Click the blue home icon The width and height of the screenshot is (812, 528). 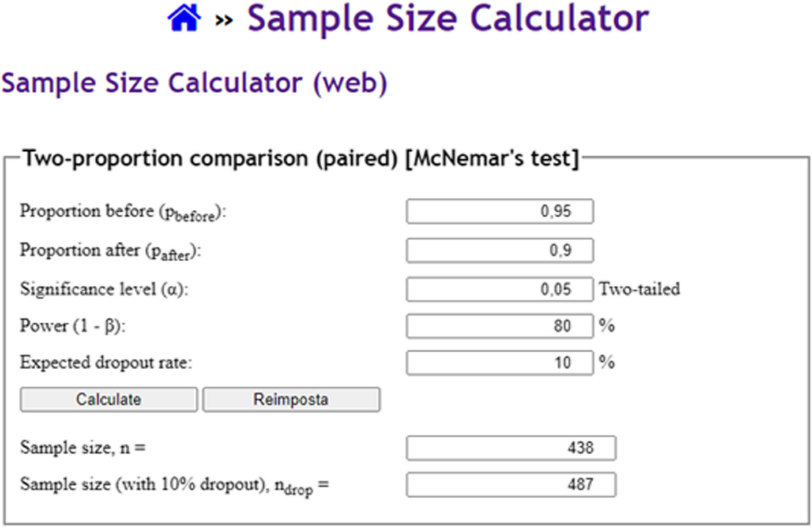pyautogui.click(x=184, y=20)
